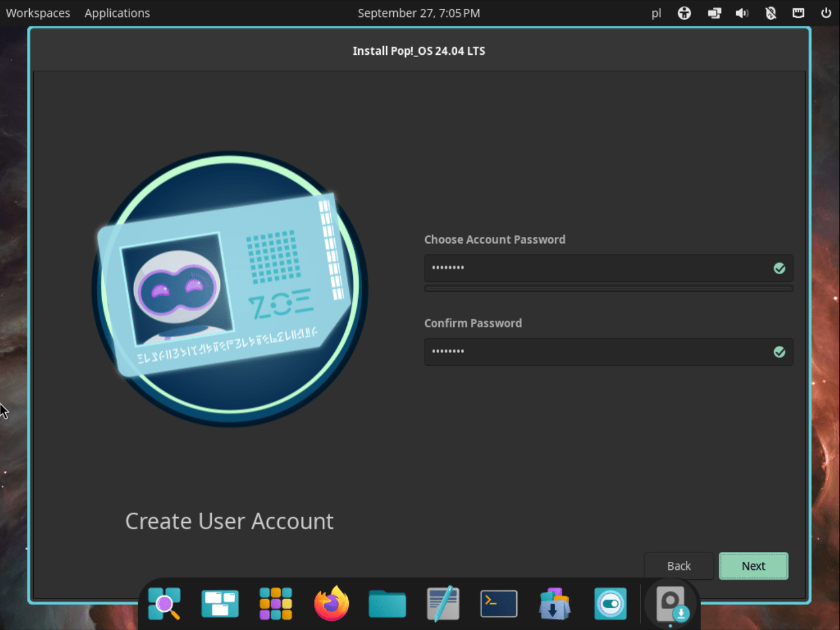
Task: Launch the Terminal from the dock
Action: point(499,604)
